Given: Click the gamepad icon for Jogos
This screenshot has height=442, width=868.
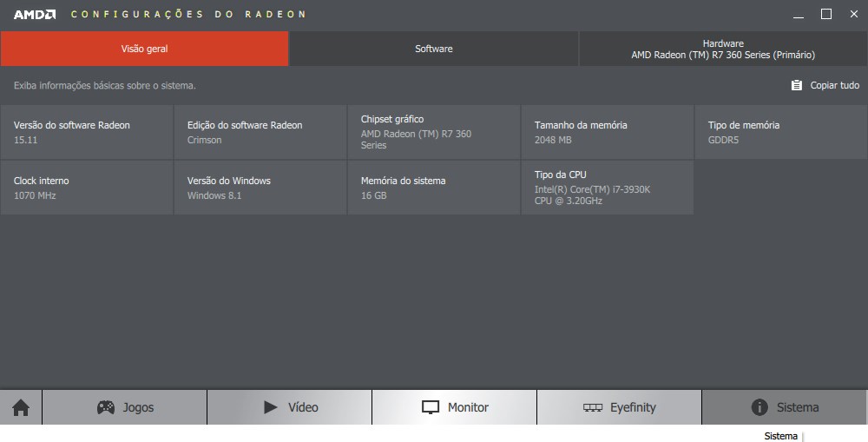Looking at the screenshot, I should (x=106, y=407).
